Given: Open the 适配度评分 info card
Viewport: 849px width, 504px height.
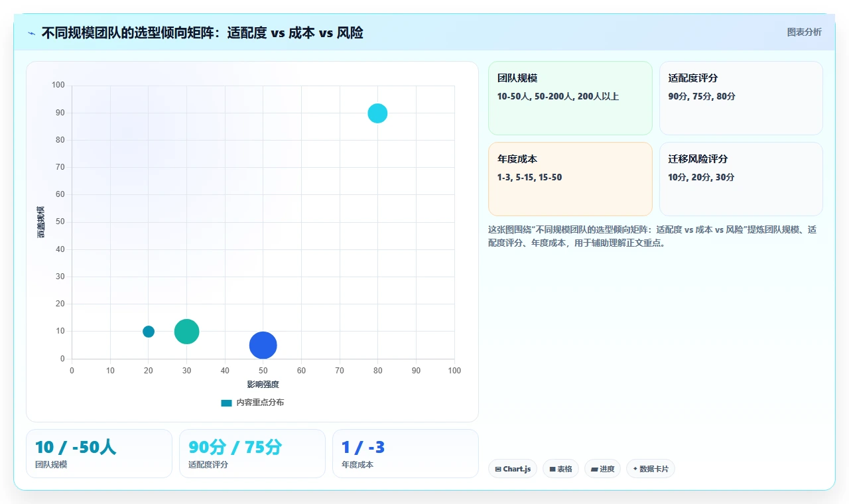Looking at the screenshot, I should click(x=741, y=98).
